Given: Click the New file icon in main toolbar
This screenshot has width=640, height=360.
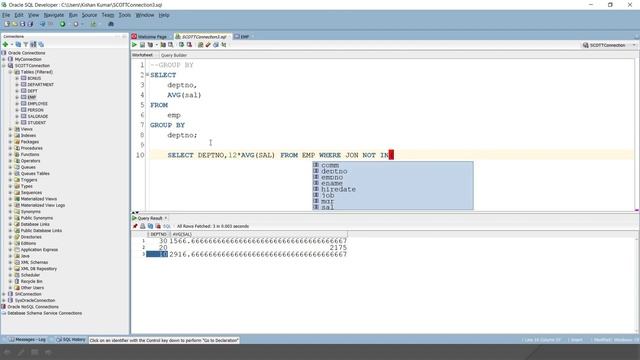Looking at the screenshot, I should point(7,24).
